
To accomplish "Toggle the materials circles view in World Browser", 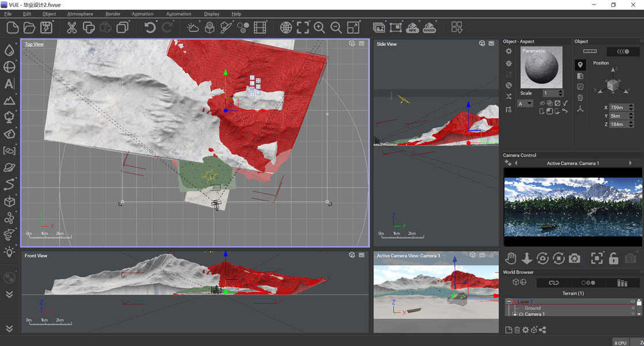I will click(588, 283).
